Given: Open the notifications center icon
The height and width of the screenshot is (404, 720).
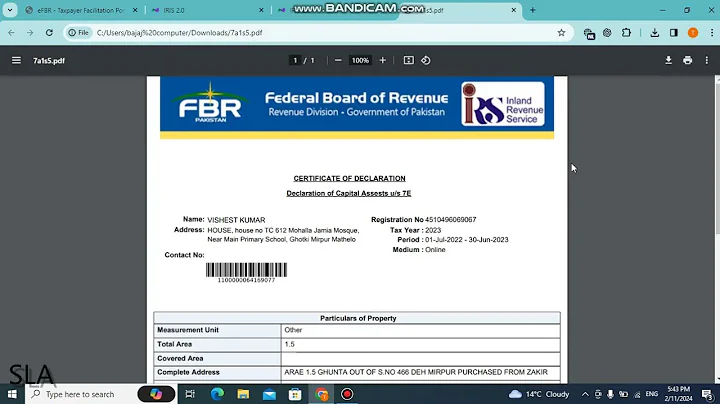Looking at the screenshot, I should [707, 394].
